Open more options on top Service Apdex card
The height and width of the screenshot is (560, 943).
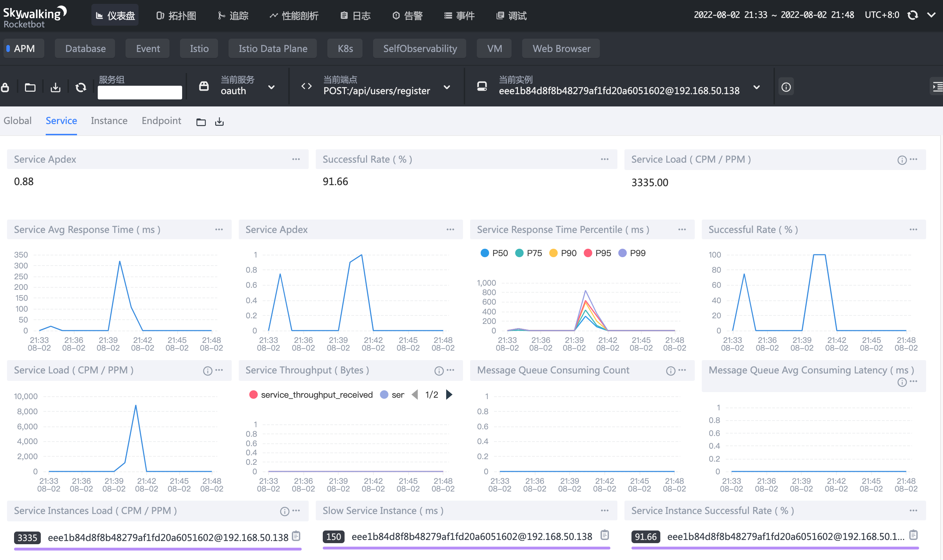[x=296, y=159]
